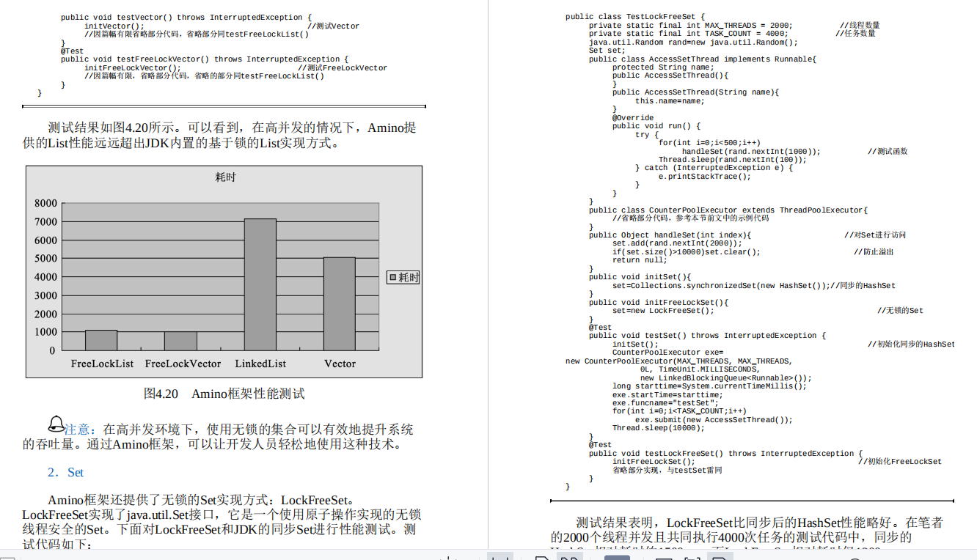Click the Vector axis label under the chart
This screenshot has width=977, height=560.
[340, 364]
